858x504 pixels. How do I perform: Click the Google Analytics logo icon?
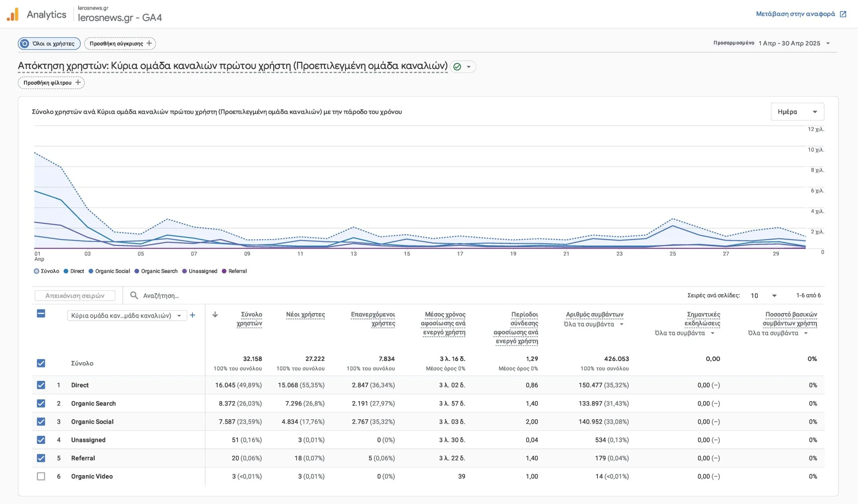[13, 14]
